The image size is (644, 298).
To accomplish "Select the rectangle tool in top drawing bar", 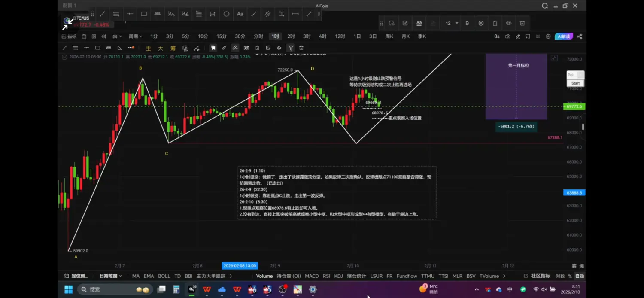I will [144, 14].
